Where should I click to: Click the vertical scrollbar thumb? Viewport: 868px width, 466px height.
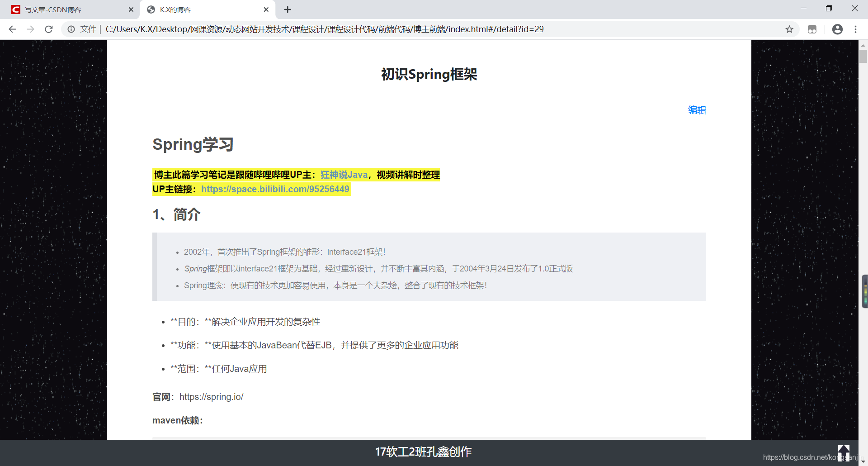[863, 57]
